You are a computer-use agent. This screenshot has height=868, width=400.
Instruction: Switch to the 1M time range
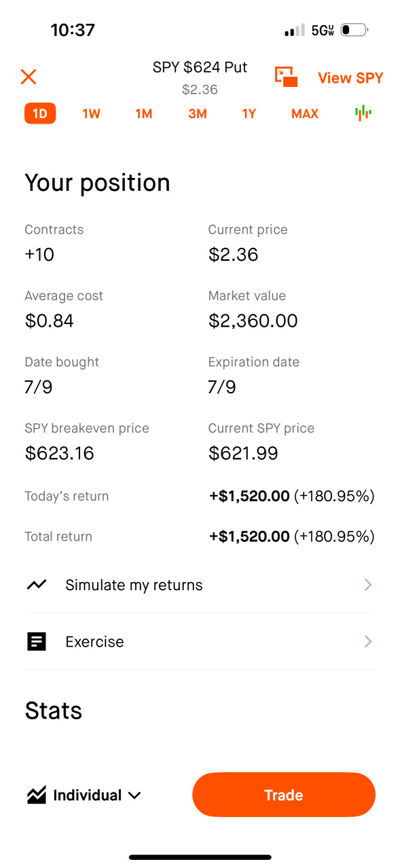pos(143,113)
